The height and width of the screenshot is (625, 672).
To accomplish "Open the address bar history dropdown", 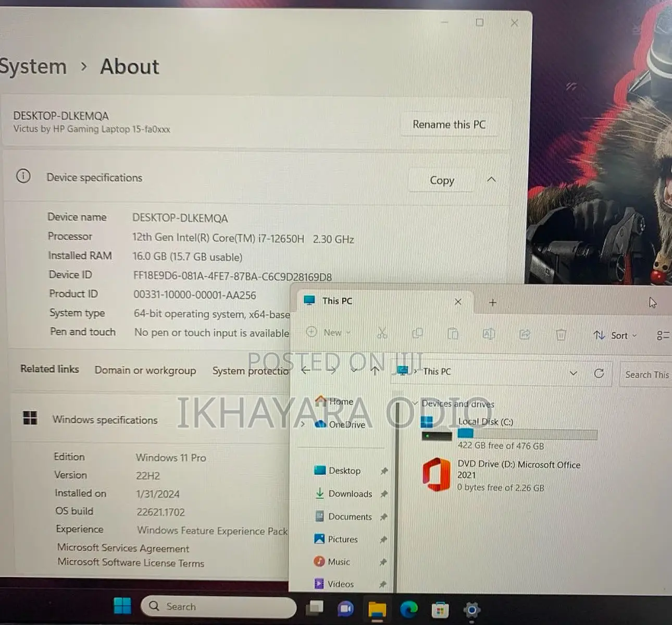I will [x=573, y=373].
